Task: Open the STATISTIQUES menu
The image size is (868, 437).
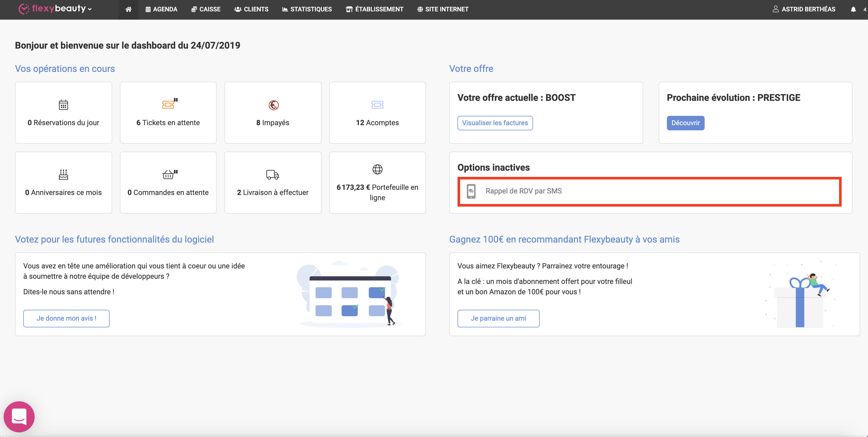Action: tap(307, 10)
